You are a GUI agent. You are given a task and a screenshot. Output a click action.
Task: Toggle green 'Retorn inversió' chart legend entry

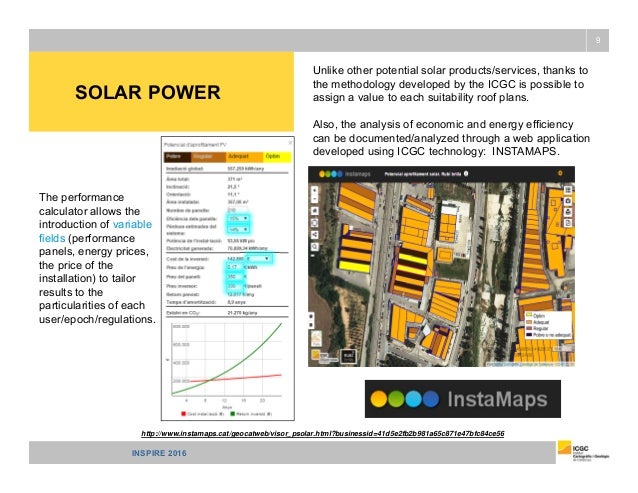click(251, 414)
